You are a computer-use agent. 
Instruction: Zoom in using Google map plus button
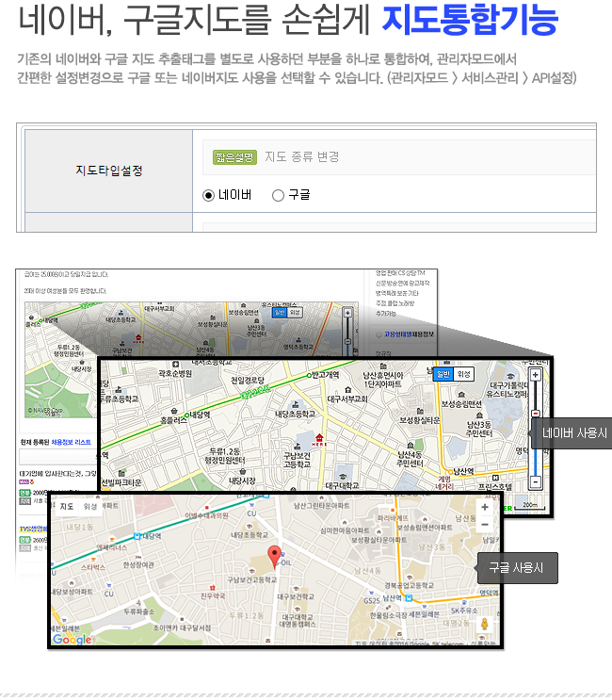[485, 507]
